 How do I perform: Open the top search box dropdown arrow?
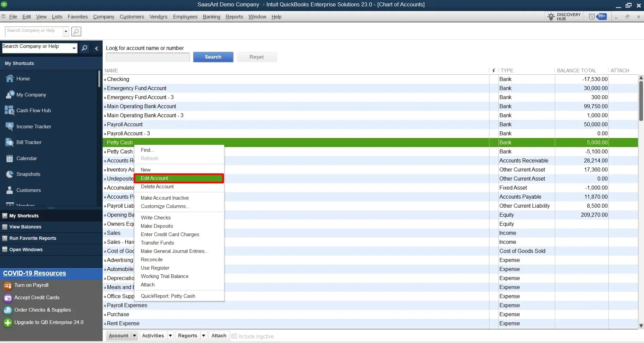[x=66, y=31]
